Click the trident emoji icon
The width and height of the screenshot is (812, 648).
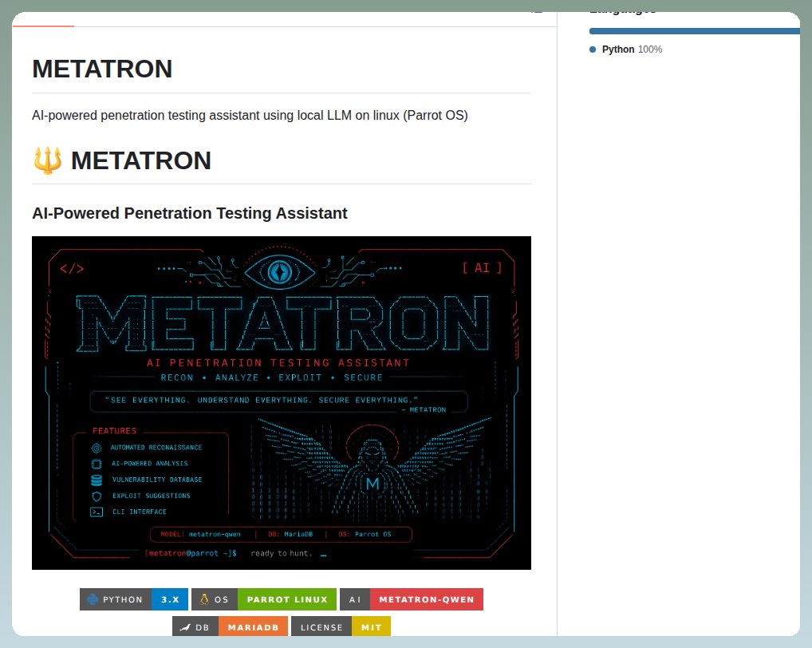pyautogui.click(x=48, y=160)
